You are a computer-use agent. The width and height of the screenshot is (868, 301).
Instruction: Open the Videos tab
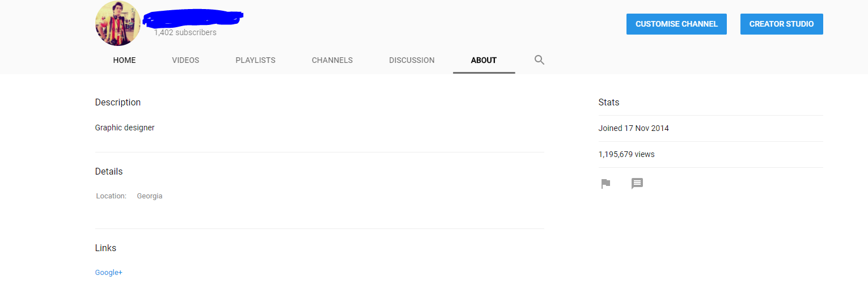[x=185, y=60]
